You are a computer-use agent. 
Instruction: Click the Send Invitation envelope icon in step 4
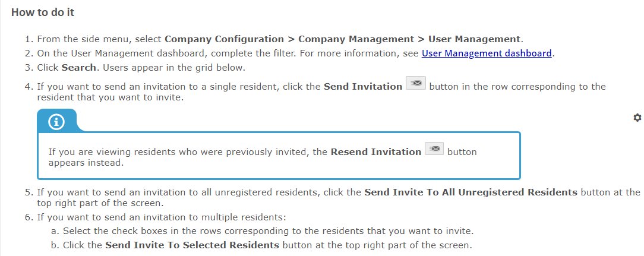[416, 84]
